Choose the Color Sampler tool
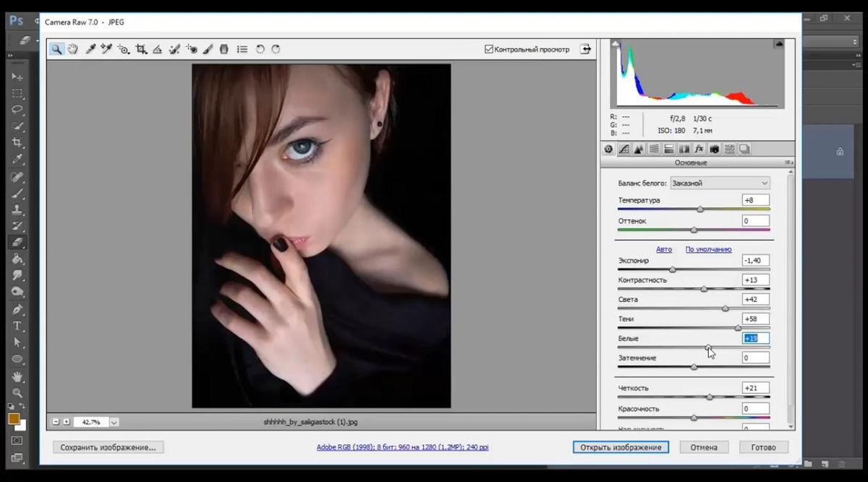Screen dimensions: 868x482 click(106, 49)
